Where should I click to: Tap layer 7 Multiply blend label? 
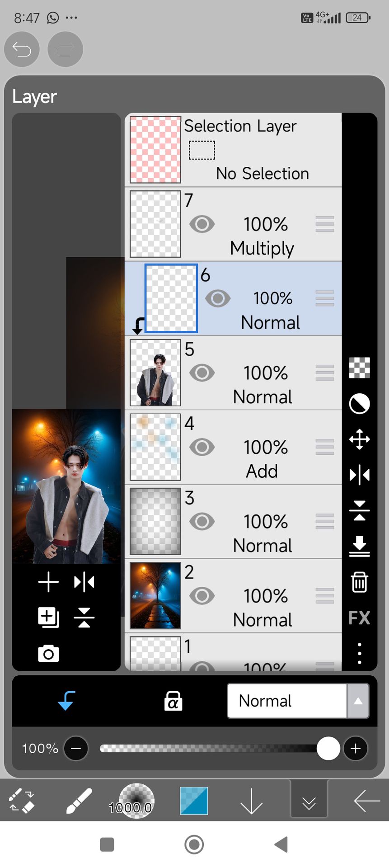click(x=262, y=249)
